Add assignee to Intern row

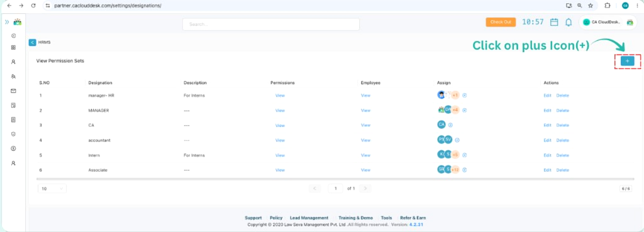pyautogui.click(x=465, y=155)
